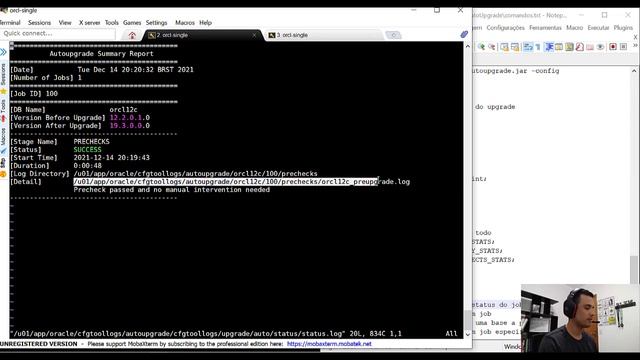The width and height of the screenshot is (640, 360).
Task: Click the Quick connect input field
Action: pos(58,33)
